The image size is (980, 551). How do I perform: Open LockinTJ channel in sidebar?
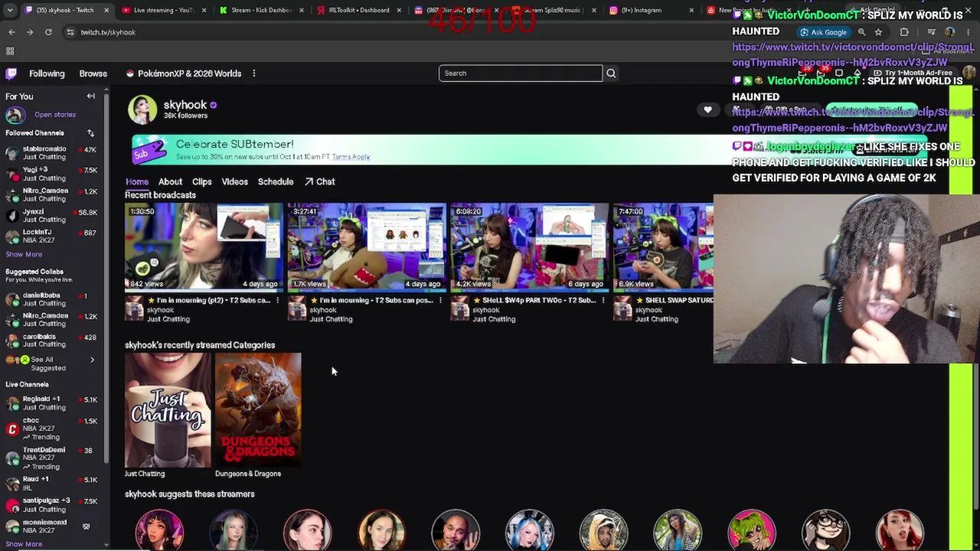[x=51, y=236]
